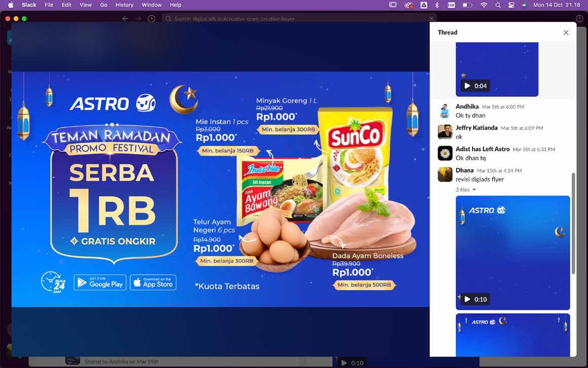Click the thread panel scrollbar

573,224
